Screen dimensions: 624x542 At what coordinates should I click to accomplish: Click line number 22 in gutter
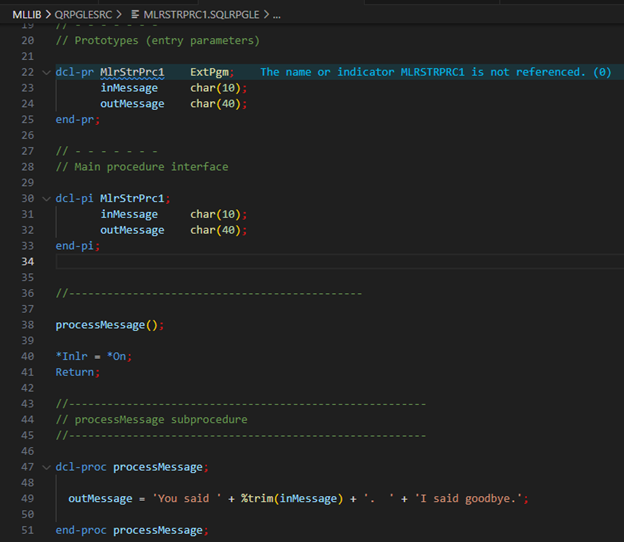(27, 72)
